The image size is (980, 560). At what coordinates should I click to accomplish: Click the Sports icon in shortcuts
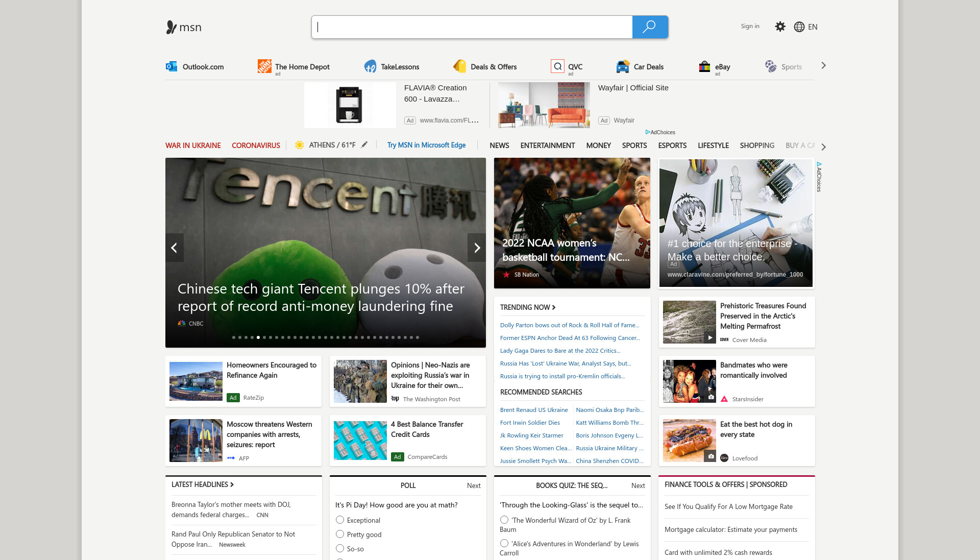point(771,66)
